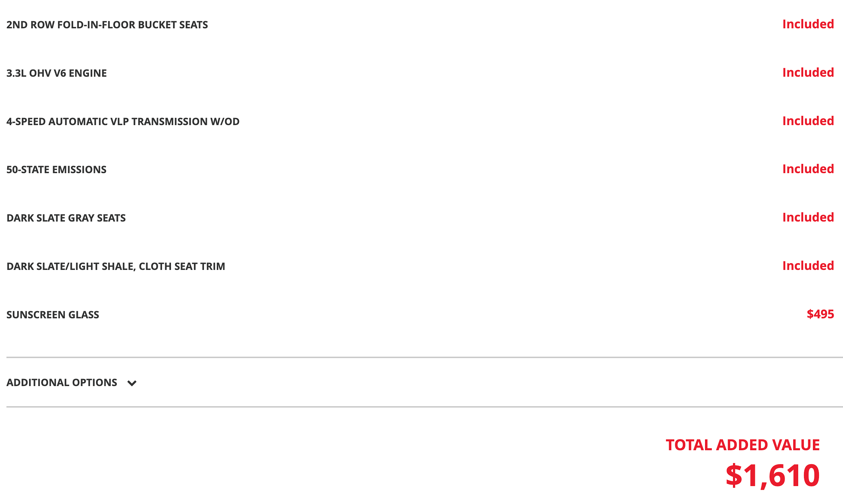Select the Dark Slate Gray Seats label

(x=66, y=218)
